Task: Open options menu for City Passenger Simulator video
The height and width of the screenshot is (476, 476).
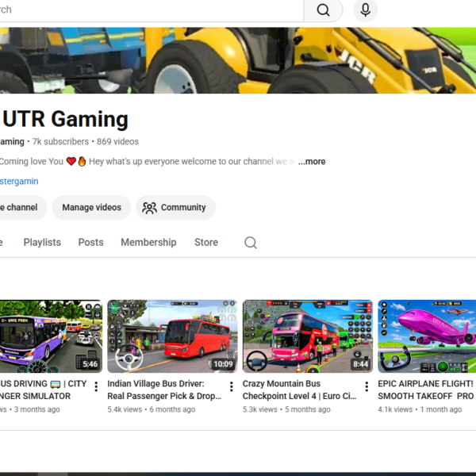Action: click(96, 386)
